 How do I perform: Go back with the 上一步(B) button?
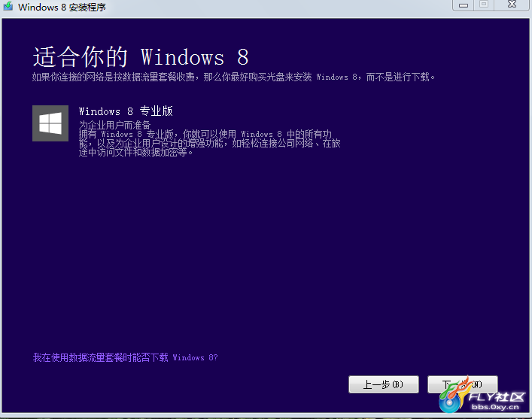[x=384, y=384]
